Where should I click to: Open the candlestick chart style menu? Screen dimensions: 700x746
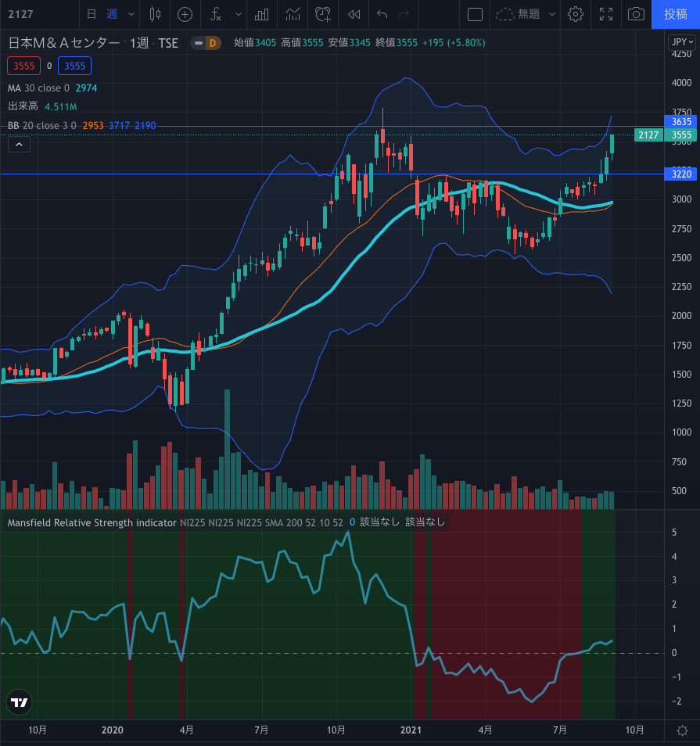point(155,14)
